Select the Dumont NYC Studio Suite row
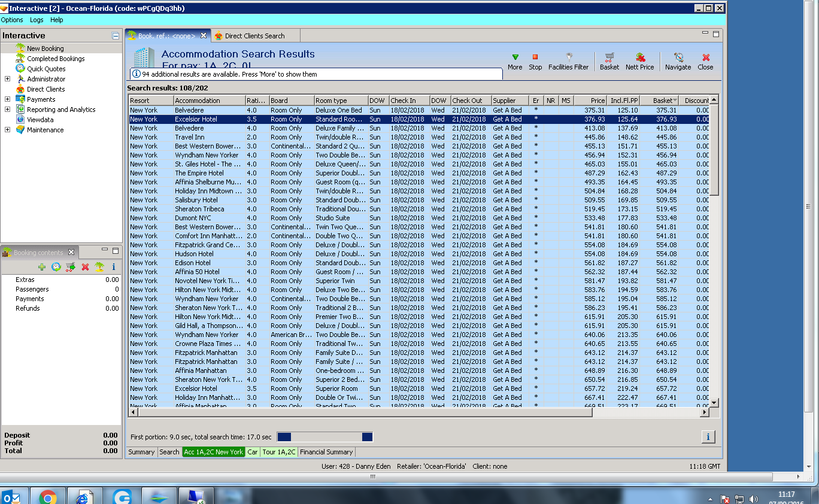The height and width of the screenshot is (504, 819). pos(419,218)
